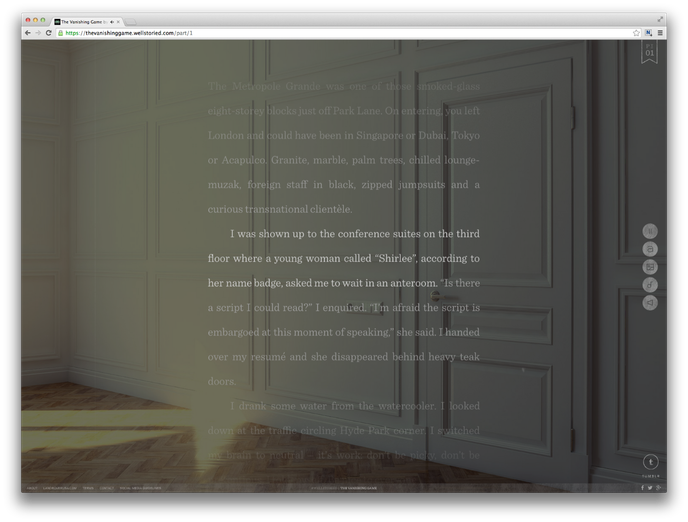Click the first footer link on left
The image size is (688, 522).
(31, 488)
